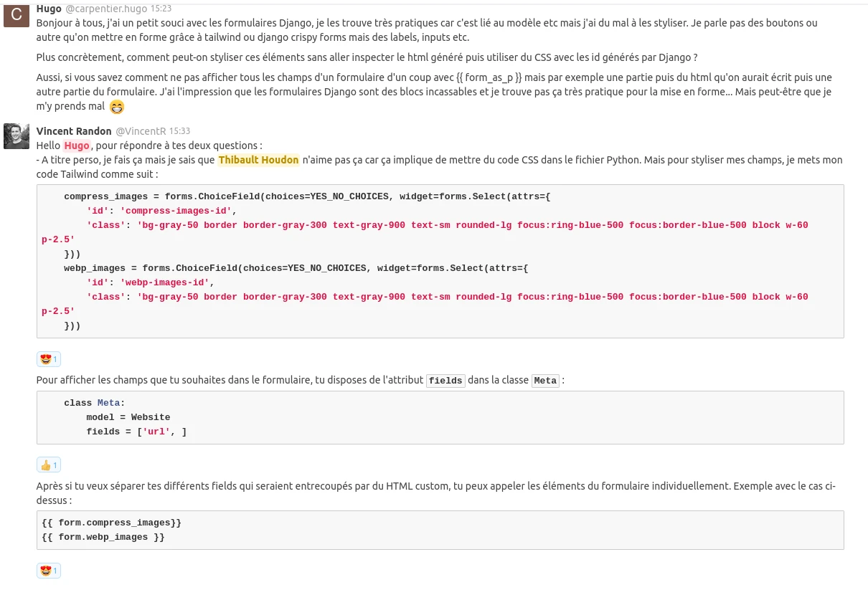Open Vincent Randon's profile photo
This screenshot has width=868, height=590.
point(16,136)
